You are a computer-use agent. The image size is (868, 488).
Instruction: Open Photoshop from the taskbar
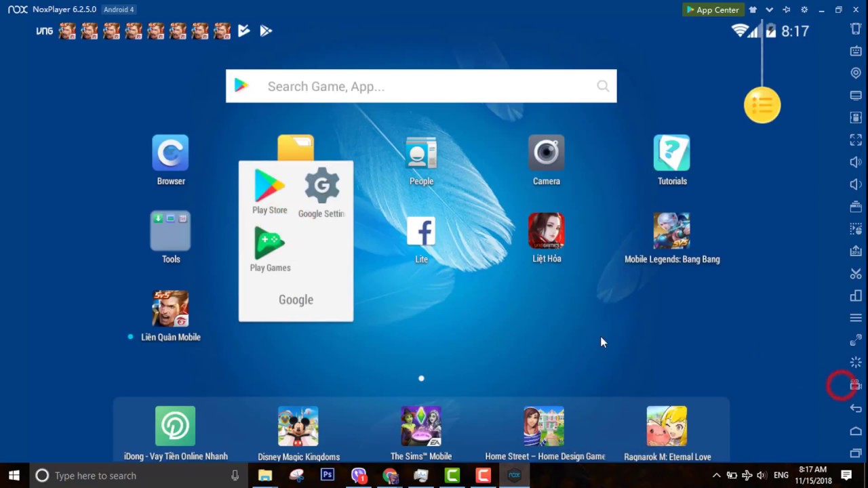[328, 475]
